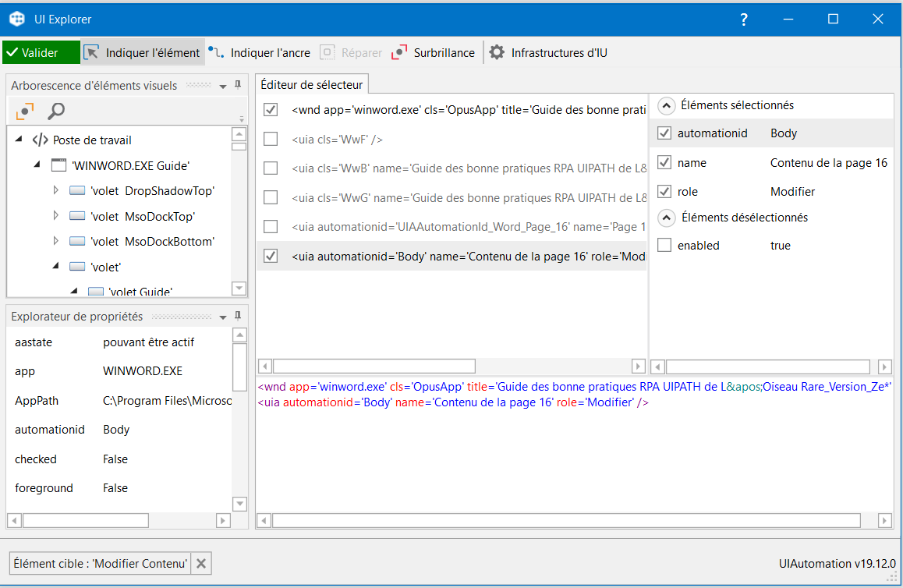Clear target element with X icon
903x588 pixels.
[x=201, y=563]
